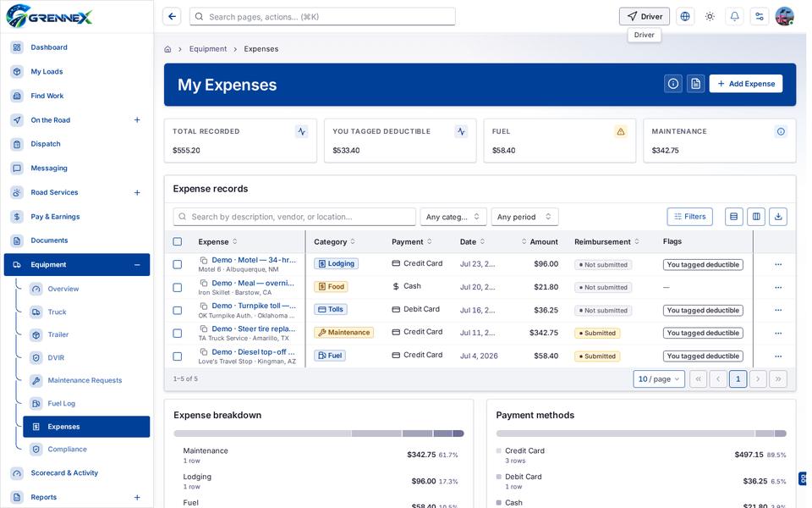This screenshot has height=508, width=812.
Task: Open the Filters button
Action: click(689, 217)
